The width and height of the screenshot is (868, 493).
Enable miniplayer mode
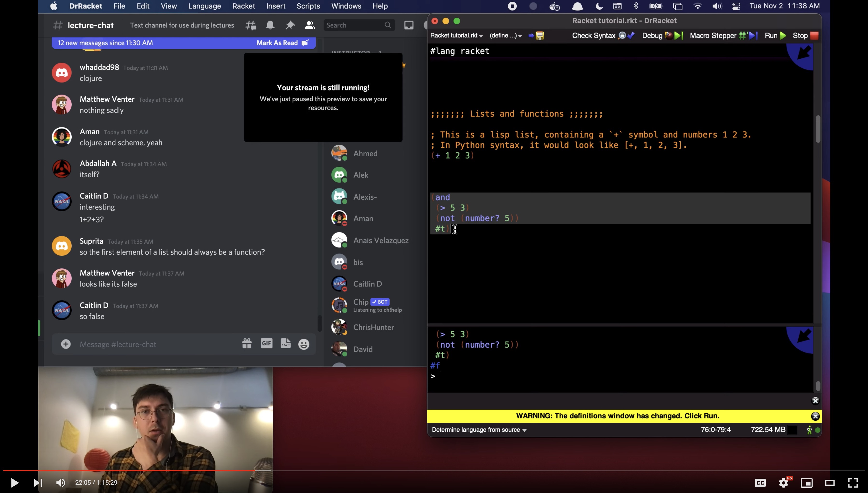(807, 483)
